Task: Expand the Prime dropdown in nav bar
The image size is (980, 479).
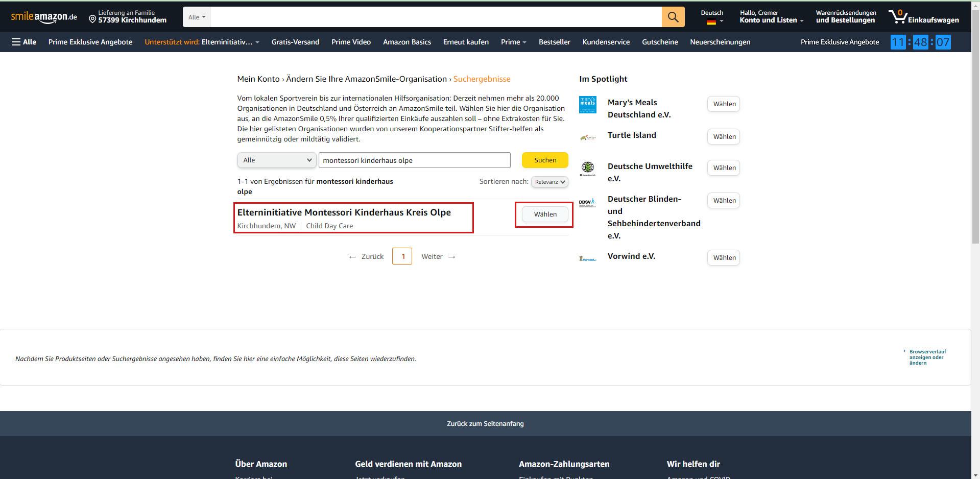Action: (513, 42)
